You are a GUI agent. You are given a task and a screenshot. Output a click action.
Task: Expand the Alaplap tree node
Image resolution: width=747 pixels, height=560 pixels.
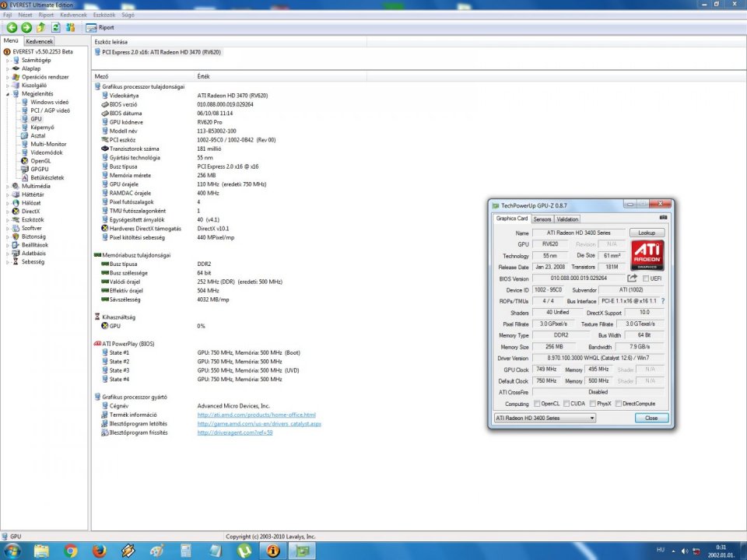8,68
